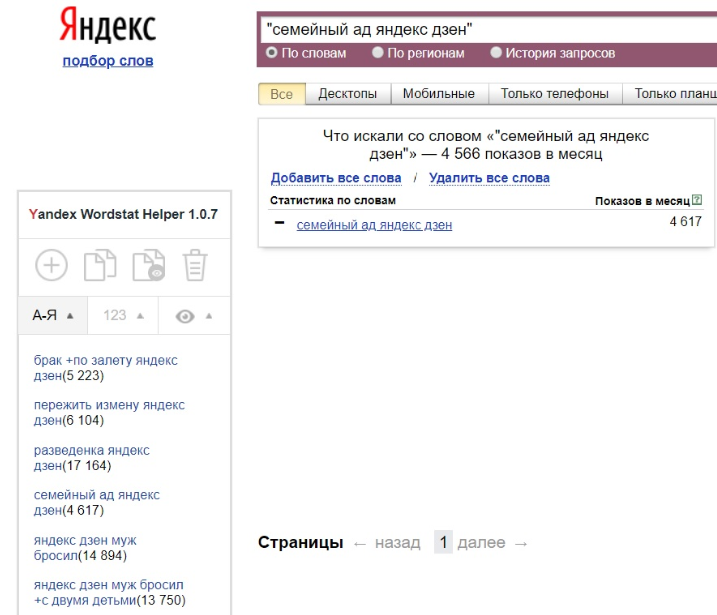Click the далее pagination link
Viewport: 717px width, 615px height.
coord(482,543)
